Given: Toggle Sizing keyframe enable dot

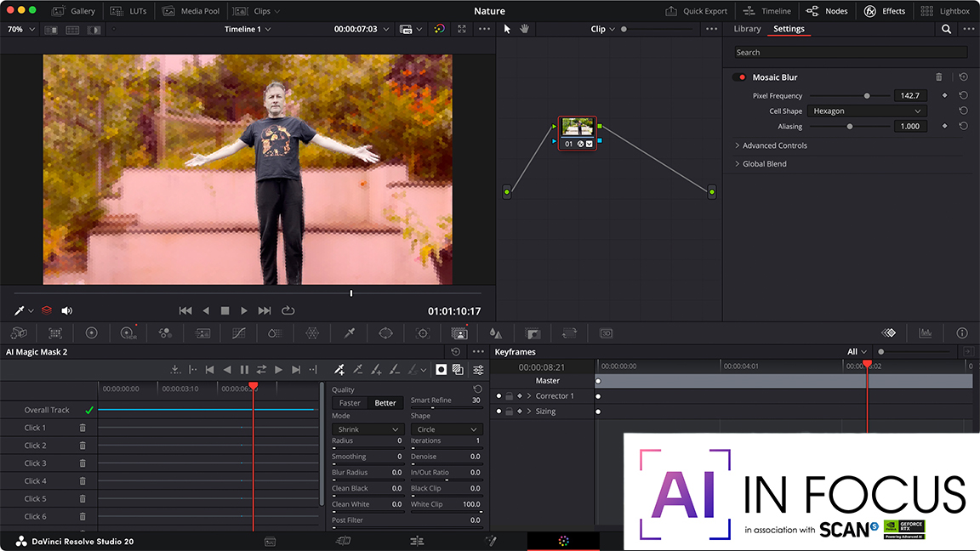Looking at the screenshot, I should (x=499, y=411).
